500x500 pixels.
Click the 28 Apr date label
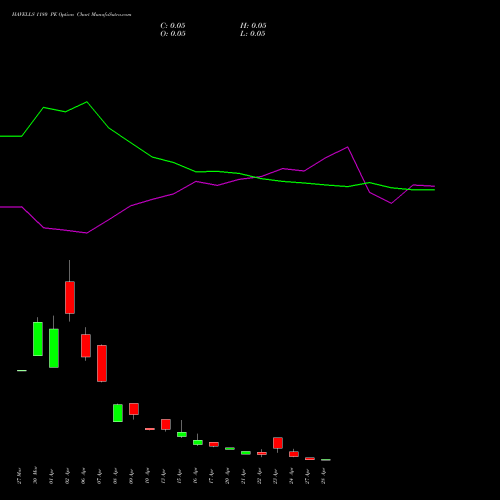tap(324, 476)
